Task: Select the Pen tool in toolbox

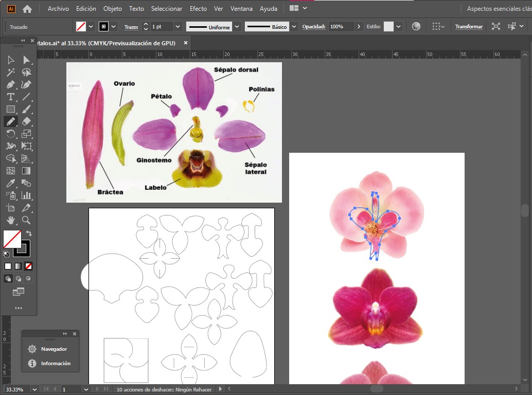Action: coord(10,85)
